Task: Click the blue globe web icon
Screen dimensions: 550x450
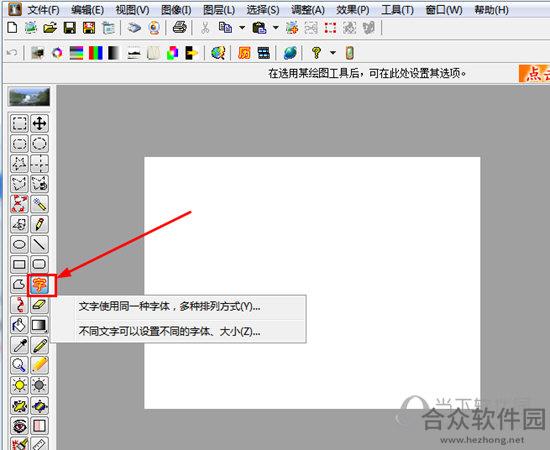Action: pyautogui.click(x=290, y=53)
